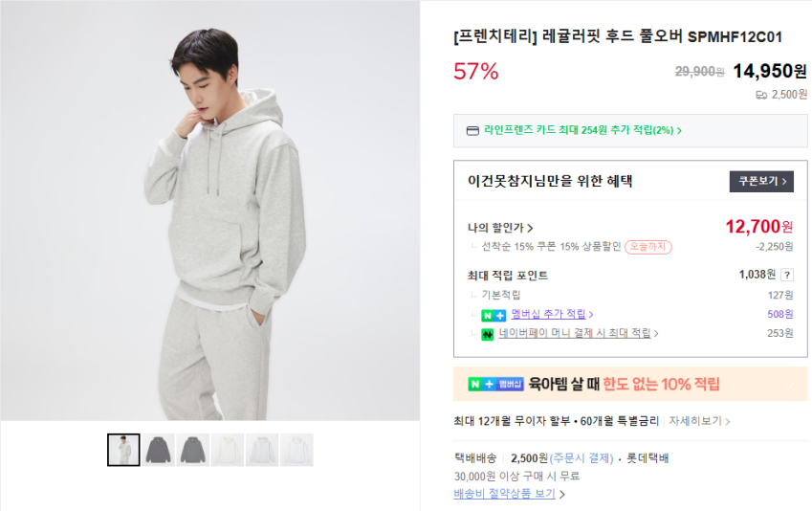Screen dimensions: 812x511
Task: Click the question mark help icon beside 1,038원
Action: click(x=787, y=275)
